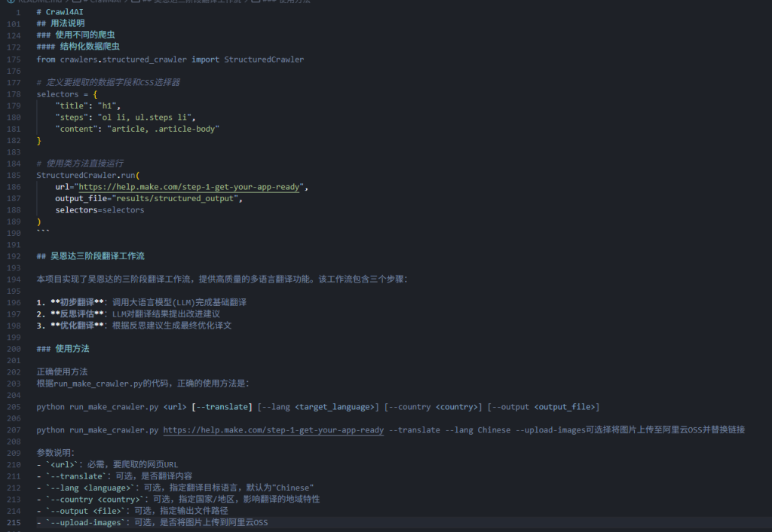
Task: Click the comment '# 定义要提取的数据字段和CSS选择器'
Action: 109,82
